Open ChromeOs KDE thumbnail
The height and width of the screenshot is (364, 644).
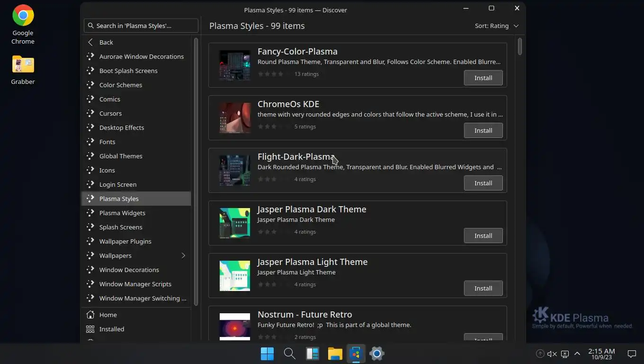pos(235,118)
